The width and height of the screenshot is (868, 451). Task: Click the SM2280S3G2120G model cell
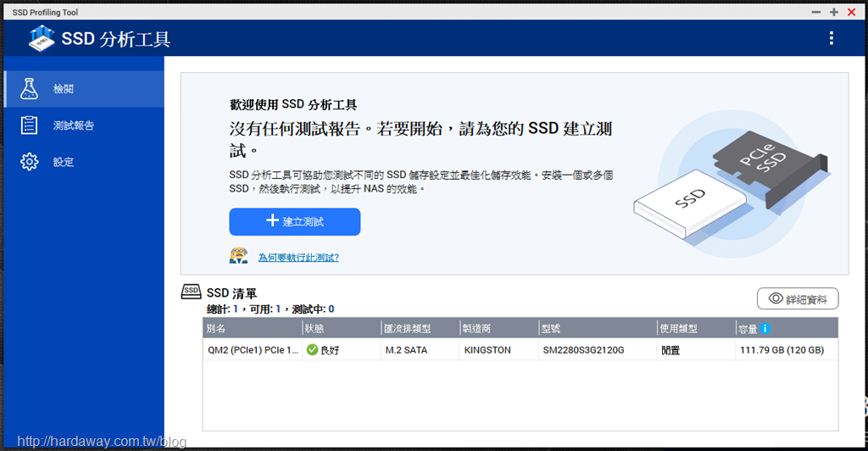coord(598,350)
